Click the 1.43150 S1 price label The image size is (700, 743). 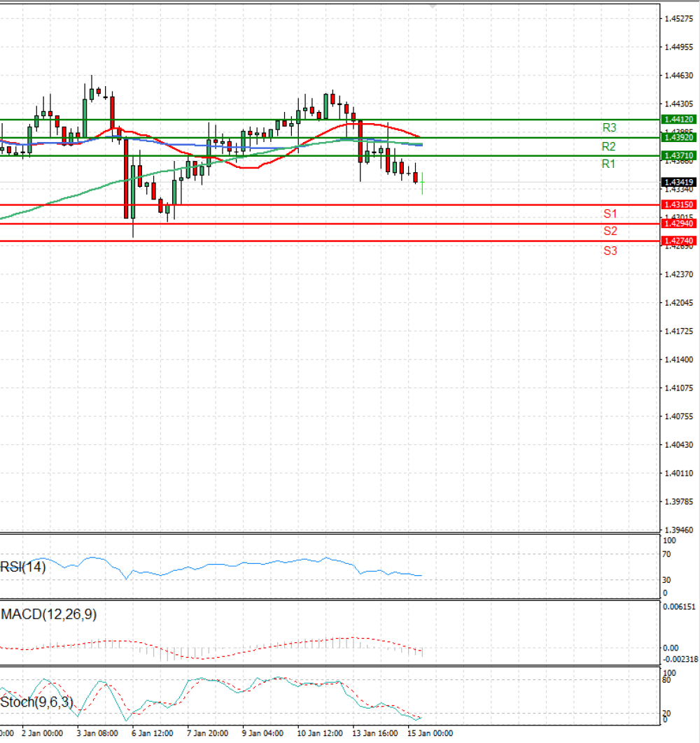(x=679, y=205)
